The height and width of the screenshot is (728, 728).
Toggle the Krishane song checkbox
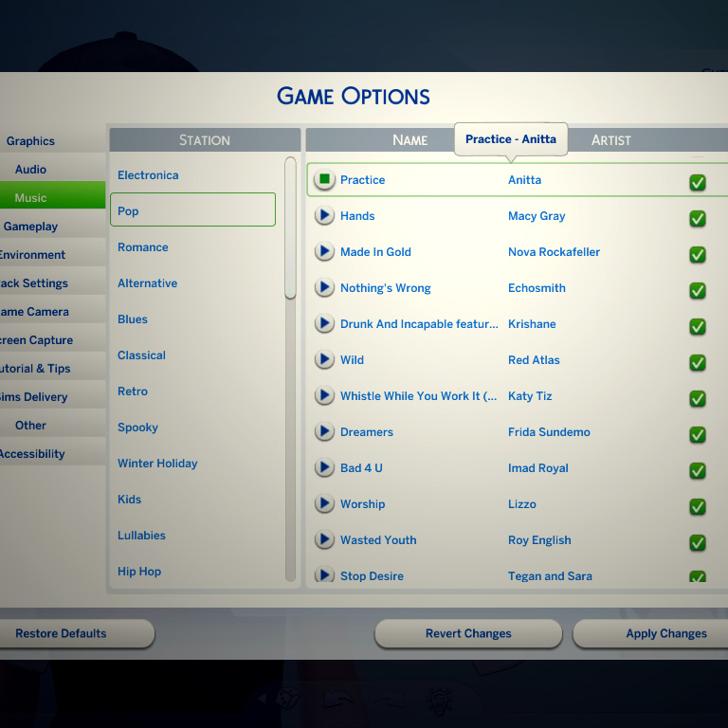(698, 326)
